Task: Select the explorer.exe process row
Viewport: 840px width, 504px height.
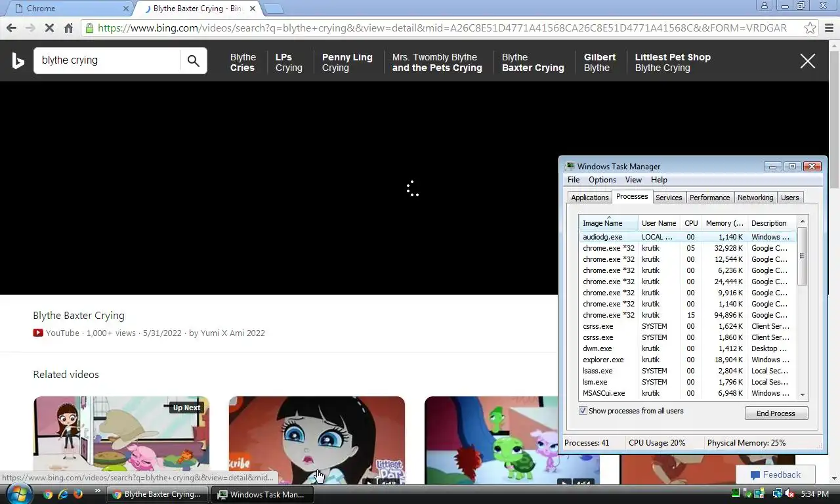Action: click(x=688, y=360)
